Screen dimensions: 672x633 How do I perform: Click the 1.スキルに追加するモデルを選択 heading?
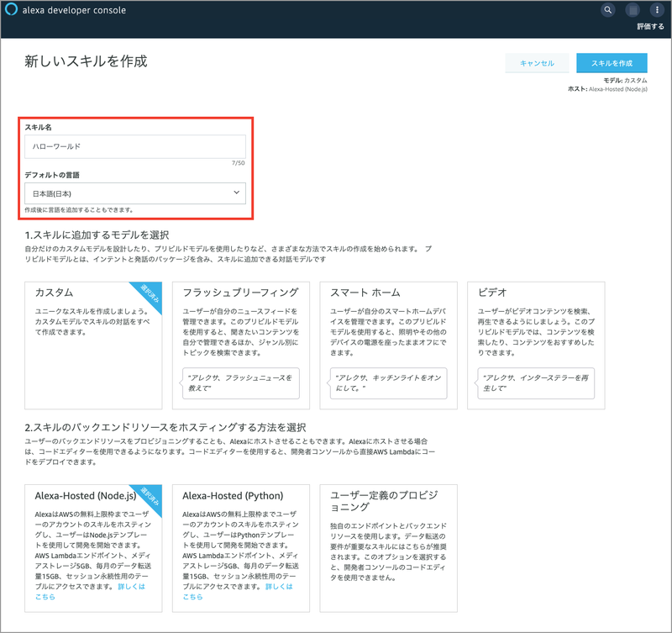(97, 235)
